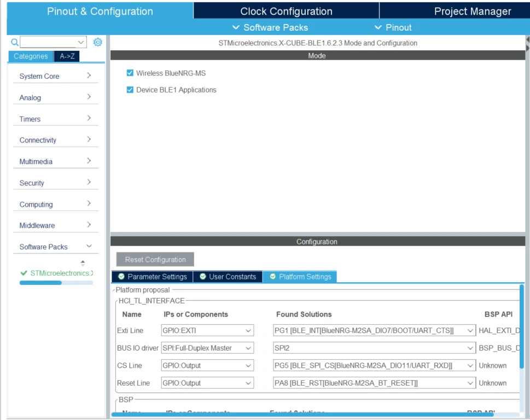Toggle Device BLE1 Applications checkbox

pyautogui.click(x=130, y=90)
